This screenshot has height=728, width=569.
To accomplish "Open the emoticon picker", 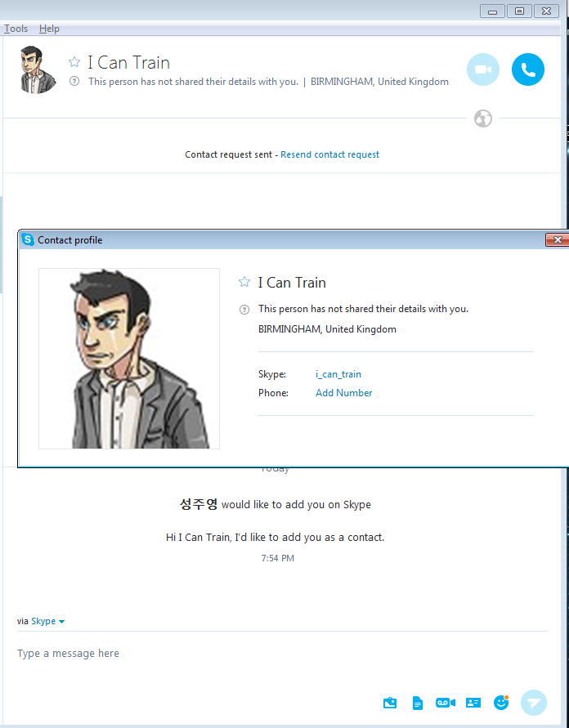I will (500, 703).
